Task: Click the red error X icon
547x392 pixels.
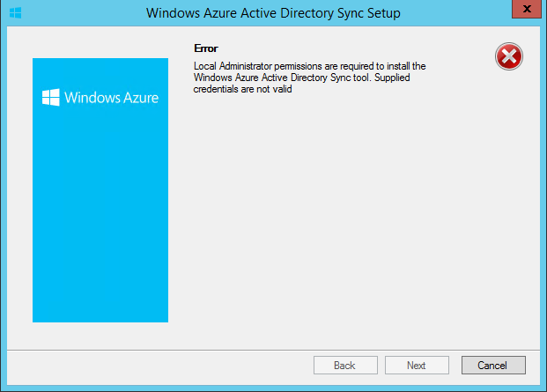Action: point(509,56)
